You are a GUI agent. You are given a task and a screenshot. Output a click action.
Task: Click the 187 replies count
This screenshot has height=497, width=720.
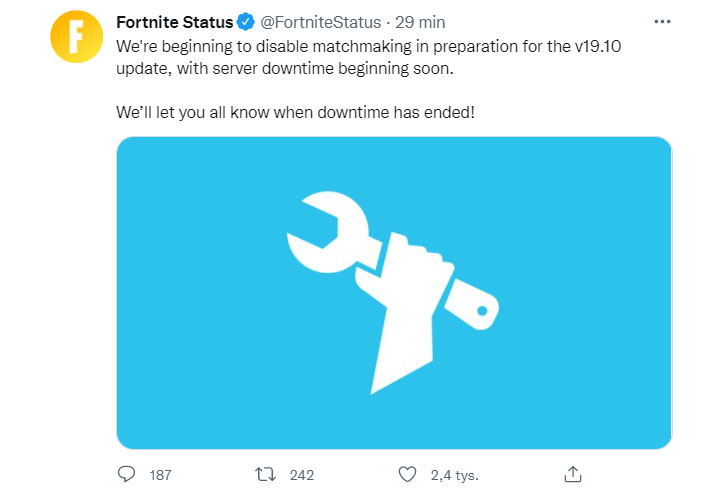[160, 475]
